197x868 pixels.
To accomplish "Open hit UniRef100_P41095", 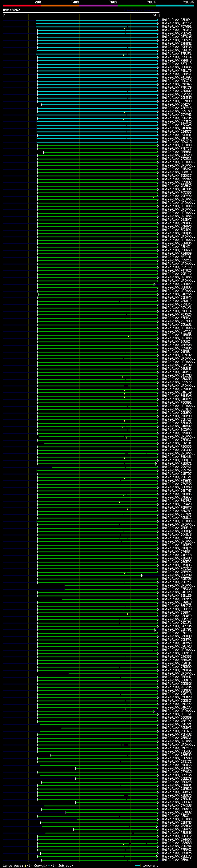I will click(x=176, y=78).
